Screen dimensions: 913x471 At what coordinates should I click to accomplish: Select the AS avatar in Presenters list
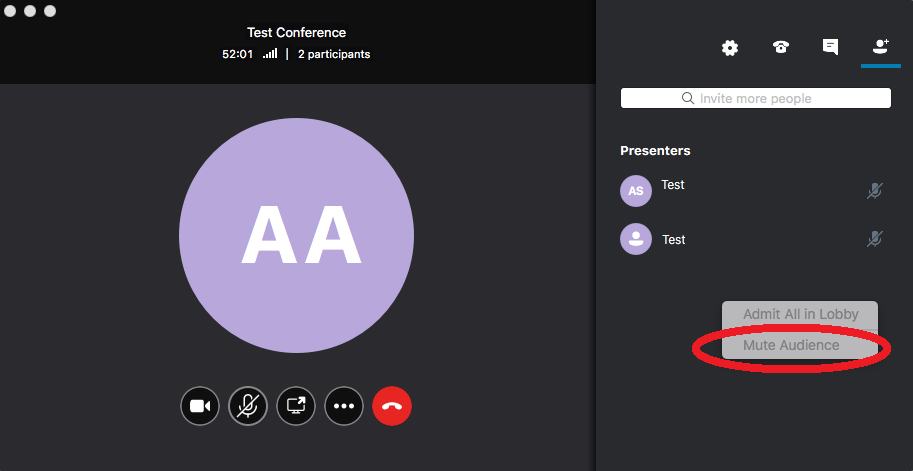click(x=636, y=190)
